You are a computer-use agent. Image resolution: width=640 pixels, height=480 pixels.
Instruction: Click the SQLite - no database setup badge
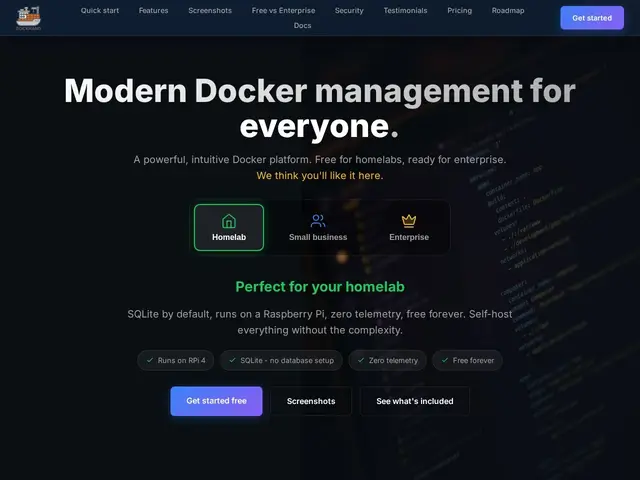(281, 360)
